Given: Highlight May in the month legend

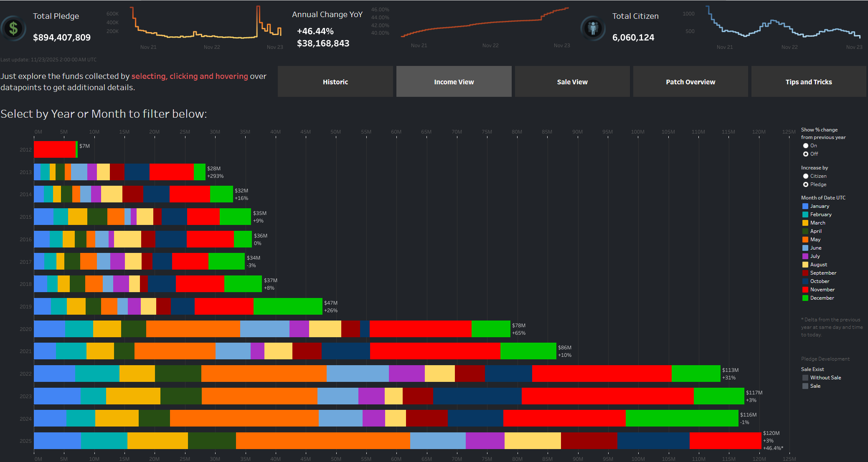Looking at the screenshot, I should click(815, 240).
